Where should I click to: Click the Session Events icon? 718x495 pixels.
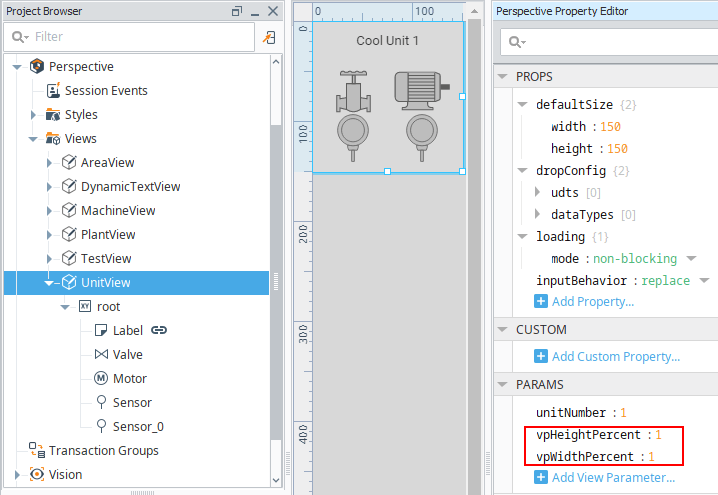[53, 90]
